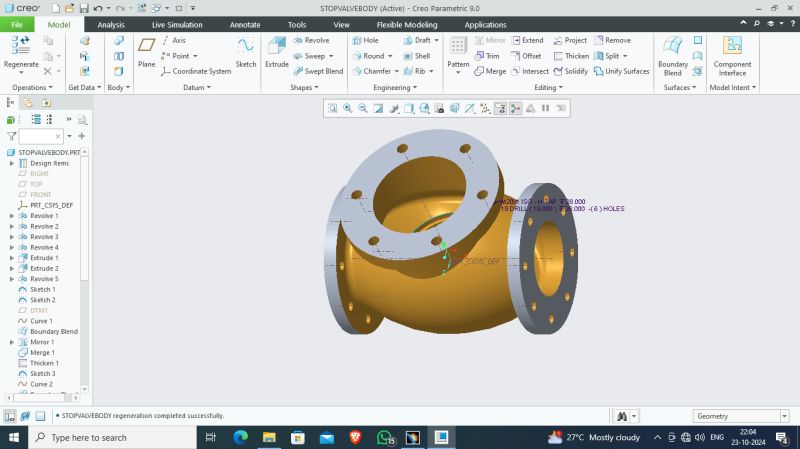Click Unify Surfaces tool

pyautogui.click(x=621, y=71)
